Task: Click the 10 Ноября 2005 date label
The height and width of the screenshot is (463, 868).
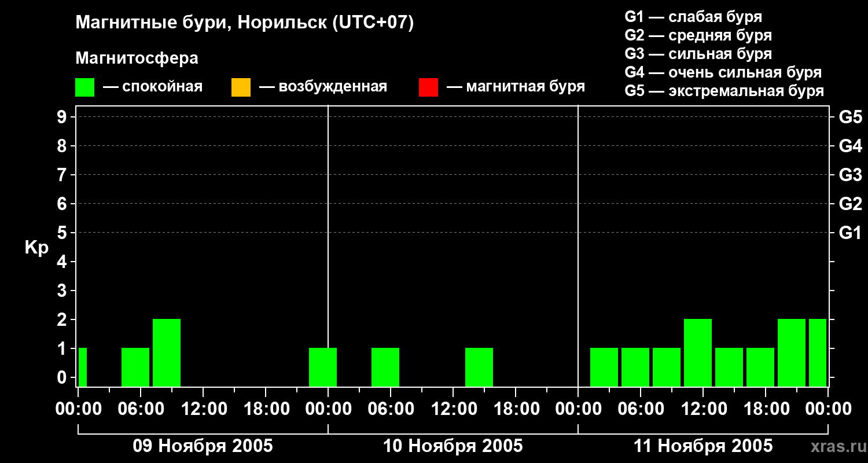Action: click(x=453, y=446)
